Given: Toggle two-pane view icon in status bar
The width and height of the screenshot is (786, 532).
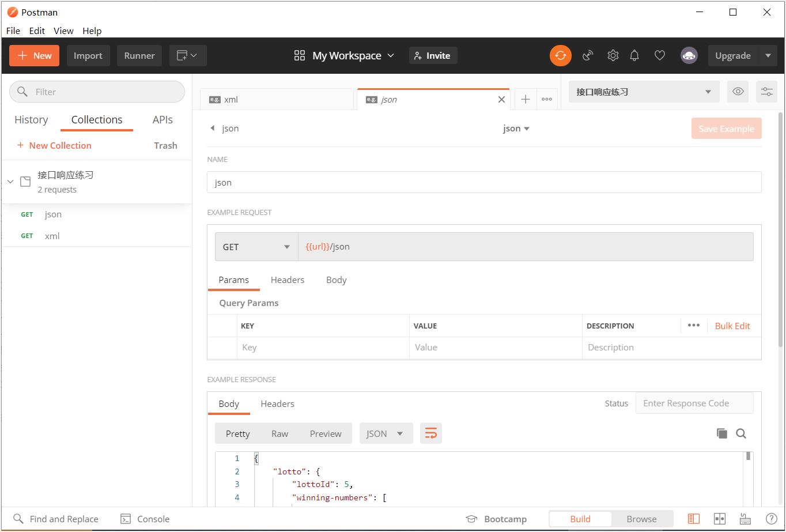Looking at the screenshot, I should pyautogui.click(x=720, y=519).
